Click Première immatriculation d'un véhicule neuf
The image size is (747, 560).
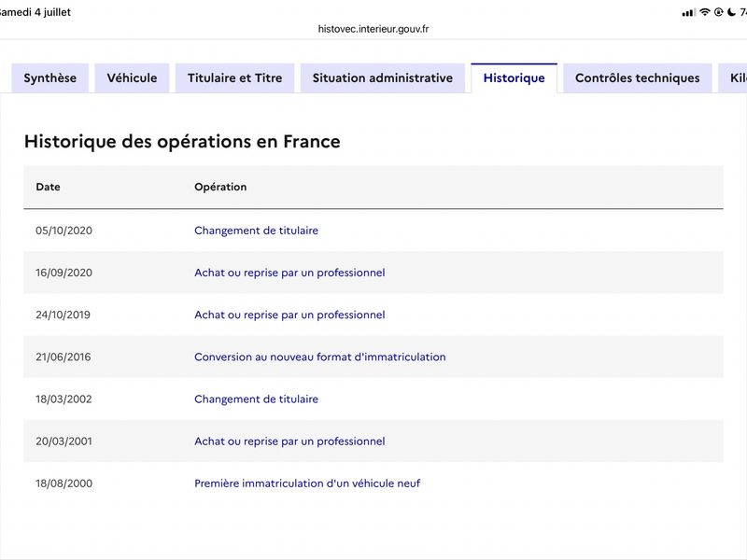click(307, 483)
